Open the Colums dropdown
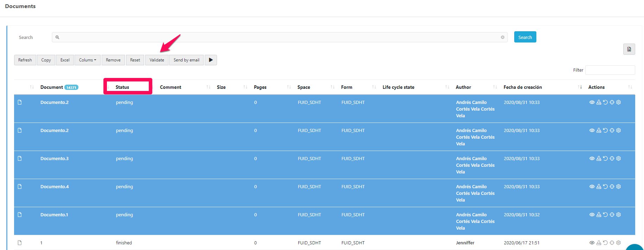 click(x=87, y=60)
